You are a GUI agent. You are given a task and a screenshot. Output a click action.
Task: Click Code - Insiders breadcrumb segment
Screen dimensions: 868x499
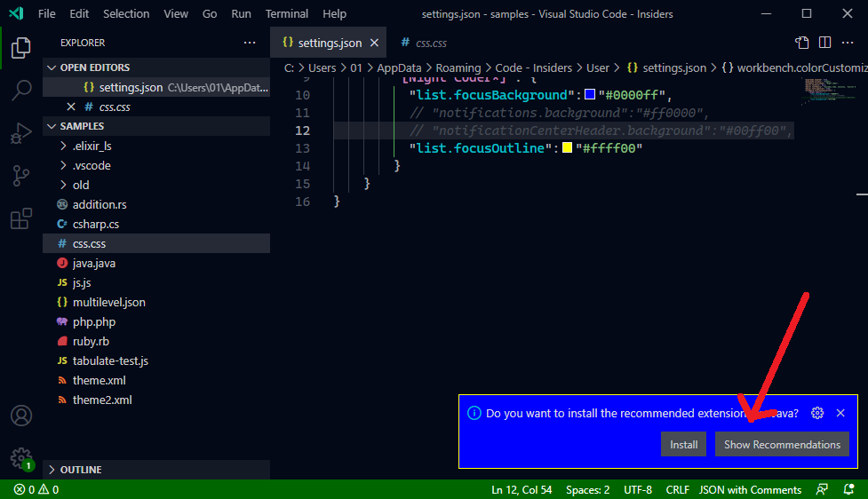click(x=534, y=67)
